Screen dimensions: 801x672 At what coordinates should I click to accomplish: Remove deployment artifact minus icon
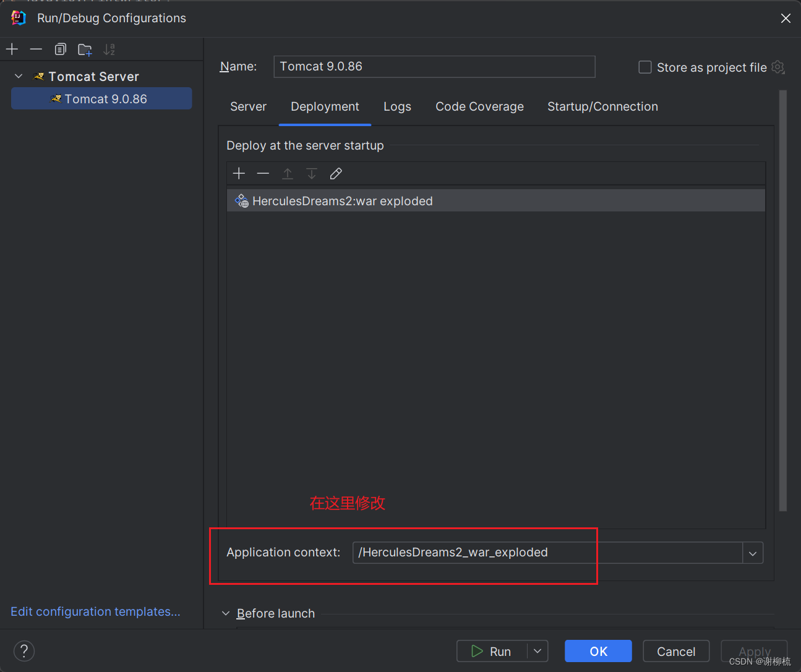(263, 174)
